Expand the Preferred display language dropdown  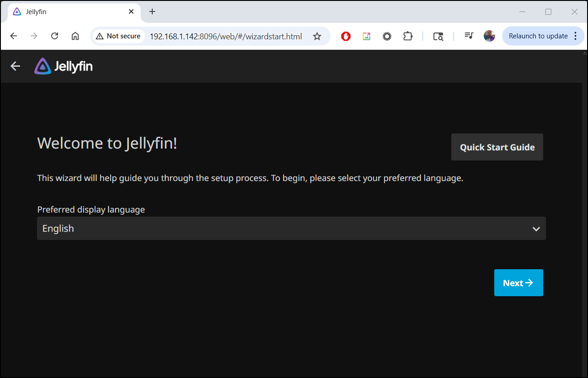pyautogui.click(x=291, y=229)
